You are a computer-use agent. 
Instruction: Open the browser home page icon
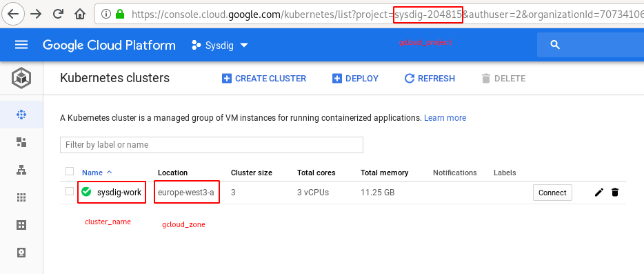coord(80,14)
